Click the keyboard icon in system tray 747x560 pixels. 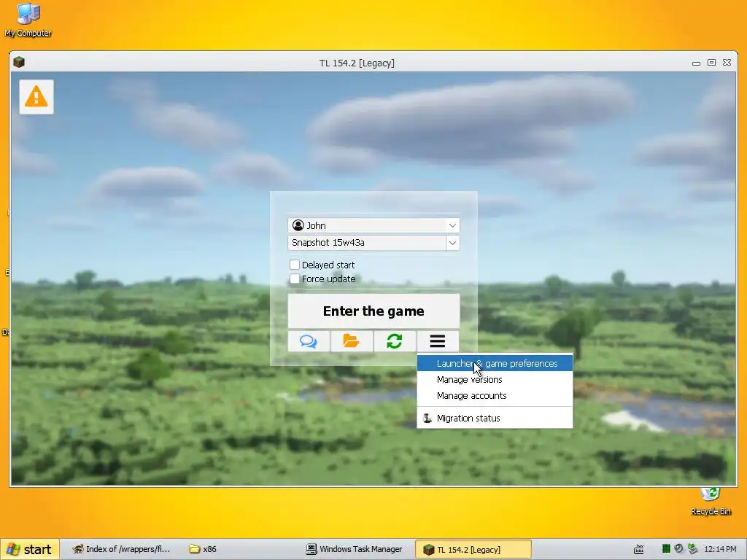coord(639,550)
